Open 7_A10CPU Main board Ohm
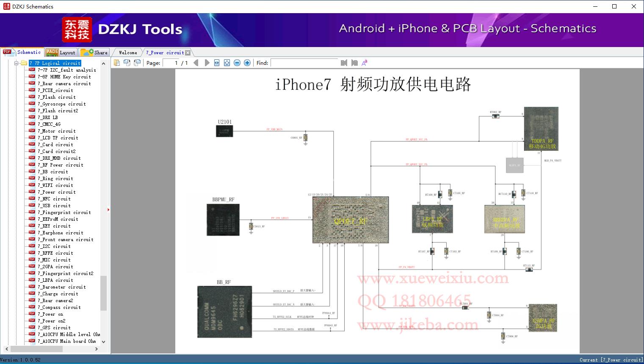Image resolution: width=644 pixels, height=364 pixels. (67, 341)
